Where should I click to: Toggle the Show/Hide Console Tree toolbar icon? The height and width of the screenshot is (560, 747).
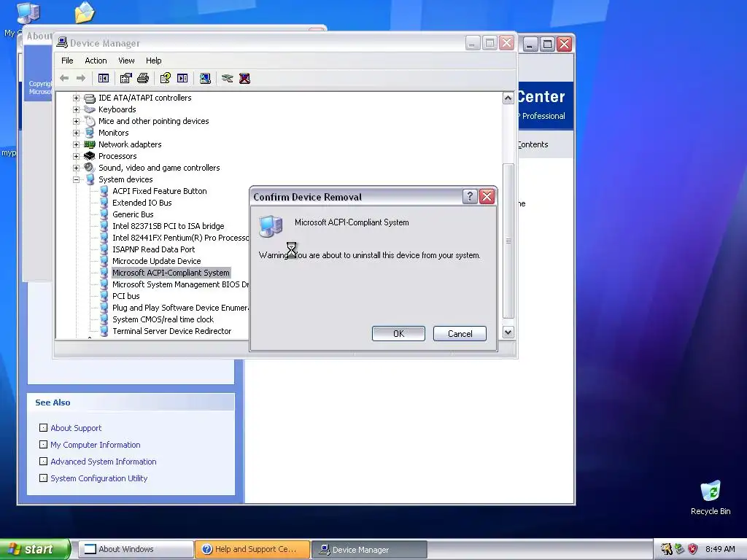[104, 79]
